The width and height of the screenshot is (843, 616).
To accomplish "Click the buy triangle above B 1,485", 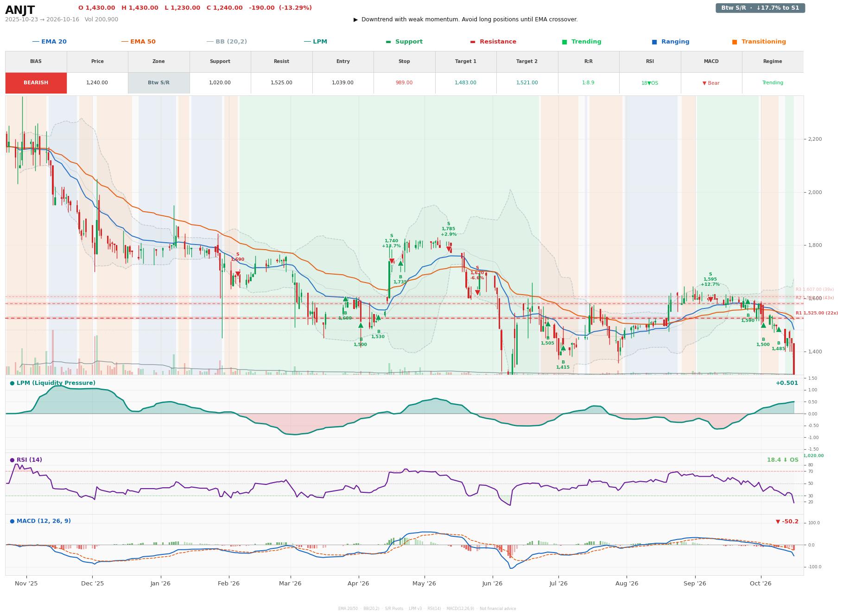I will pyautogui.click(x=779, y=329).
